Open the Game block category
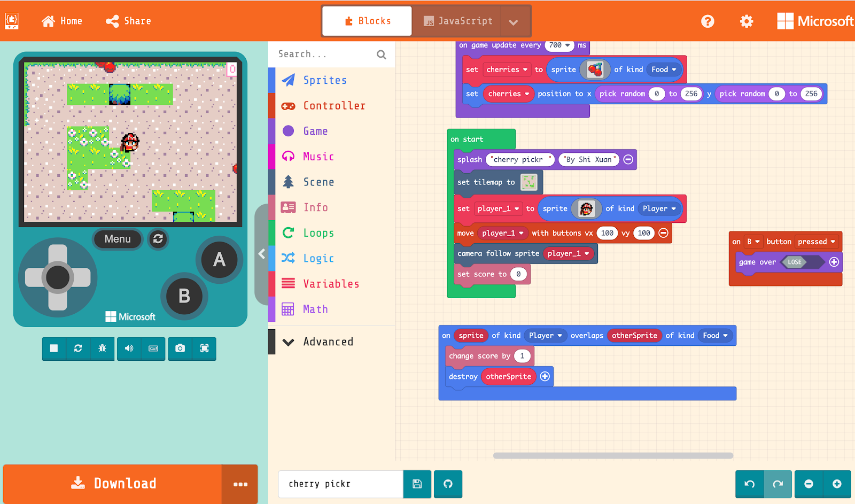Screen dimensions: 855x504 tap(331, 131)
